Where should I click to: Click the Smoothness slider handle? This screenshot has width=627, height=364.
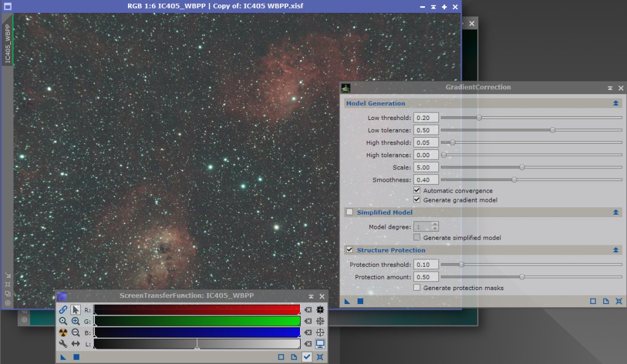coord(514,180)
